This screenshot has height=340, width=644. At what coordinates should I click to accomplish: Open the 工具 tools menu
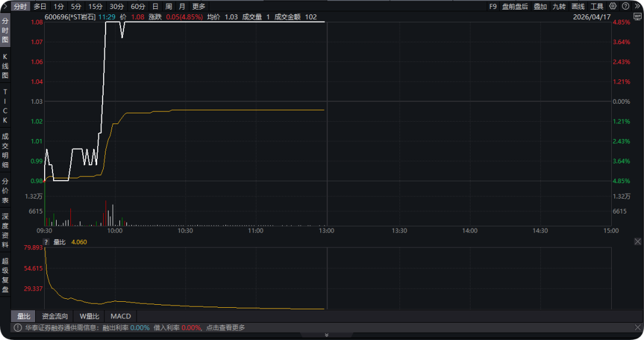point(597,6)
